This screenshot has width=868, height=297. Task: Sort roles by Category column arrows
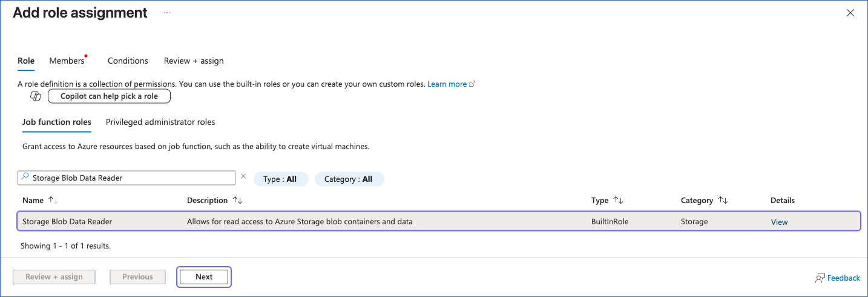[x=723, y=200]
